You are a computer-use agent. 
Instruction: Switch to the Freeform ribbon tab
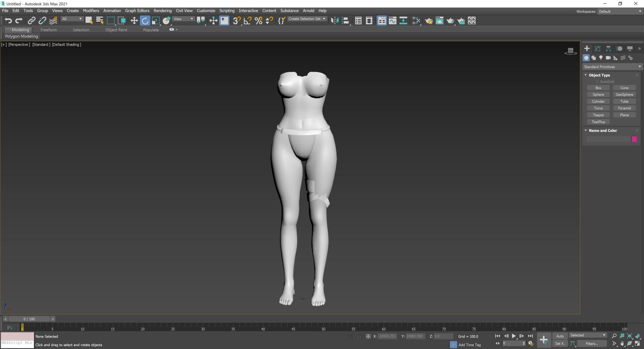(49, 30)
